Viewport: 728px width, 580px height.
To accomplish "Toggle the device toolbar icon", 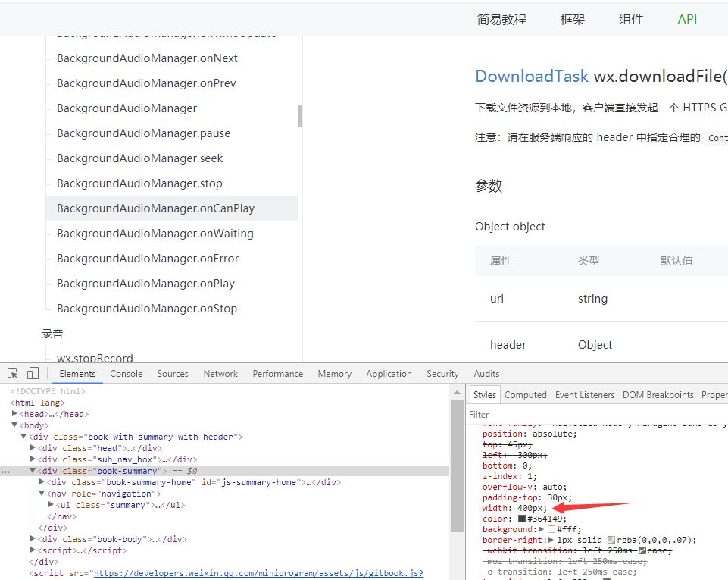I will click(33, 373).
